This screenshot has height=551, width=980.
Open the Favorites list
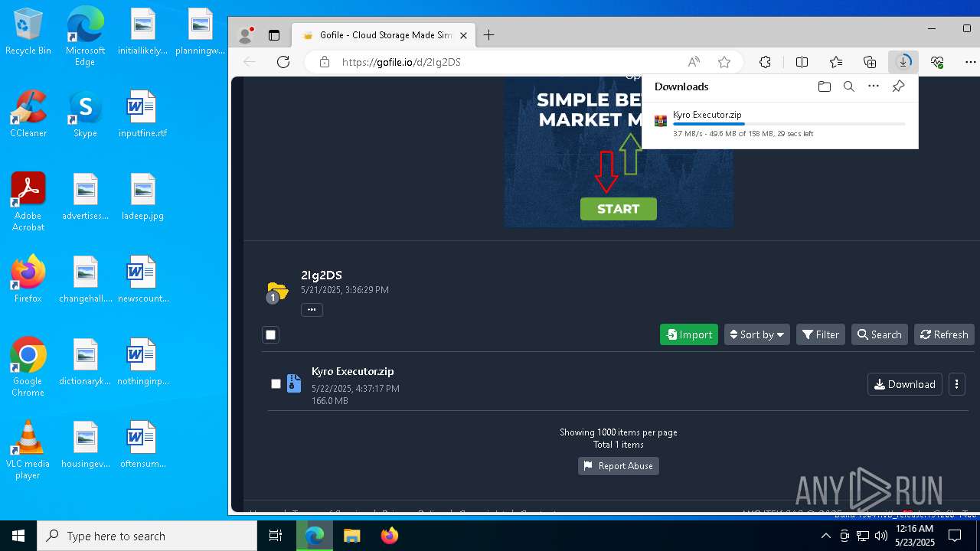tap(836, 62)
